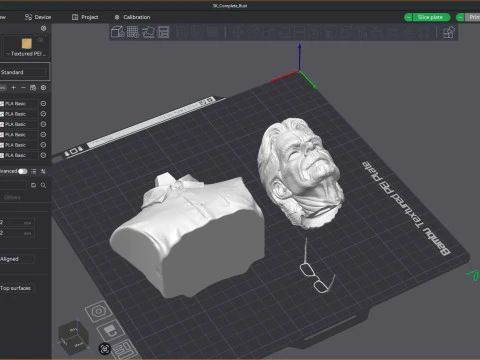Click the save process preset icon
480x360 pixels.
point(33,185)
